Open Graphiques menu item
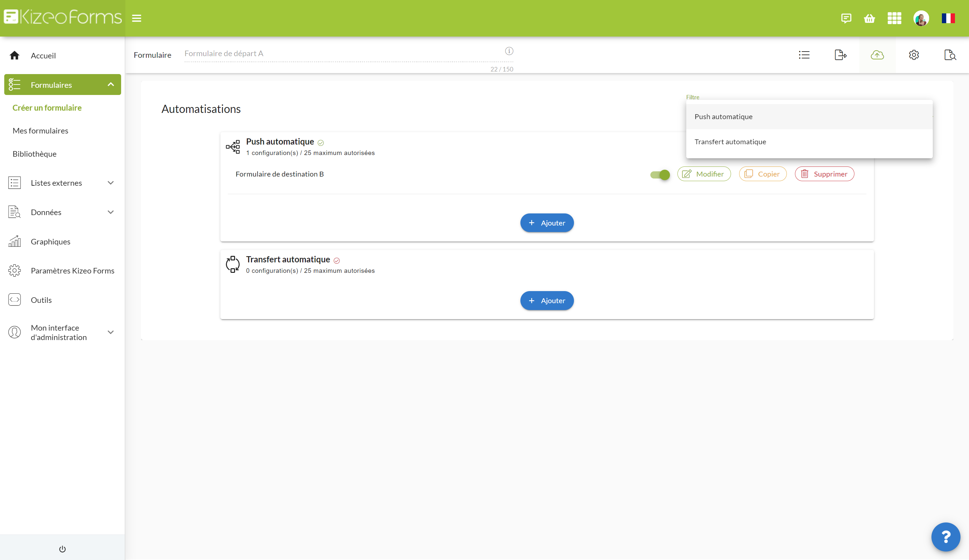Screen dimensions: 969x560 click(x=50, y=241)
